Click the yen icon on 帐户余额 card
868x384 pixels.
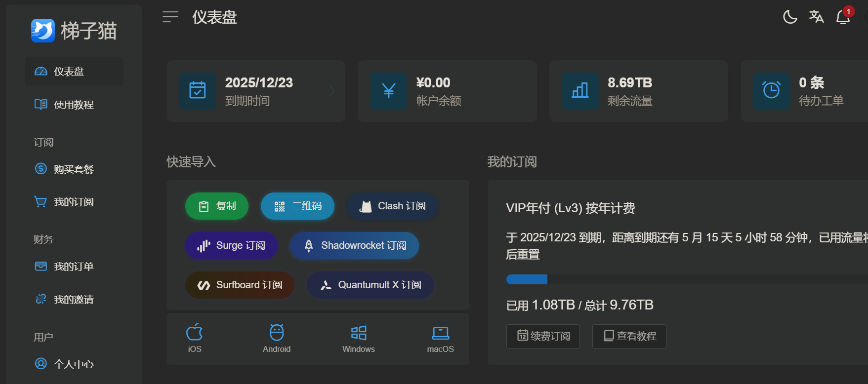click(389, 91)
